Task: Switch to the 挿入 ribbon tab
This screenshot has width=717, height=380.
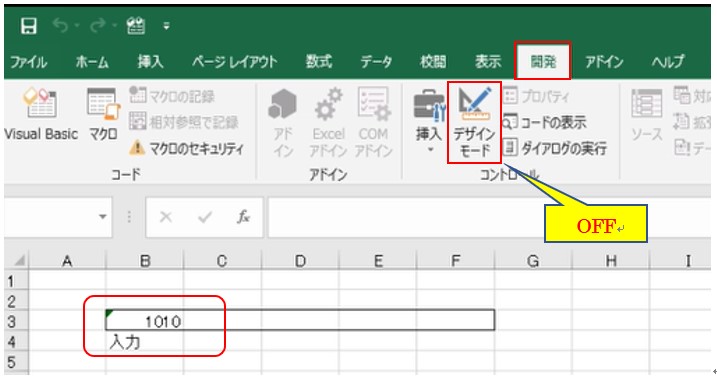Action: point(150,62)
